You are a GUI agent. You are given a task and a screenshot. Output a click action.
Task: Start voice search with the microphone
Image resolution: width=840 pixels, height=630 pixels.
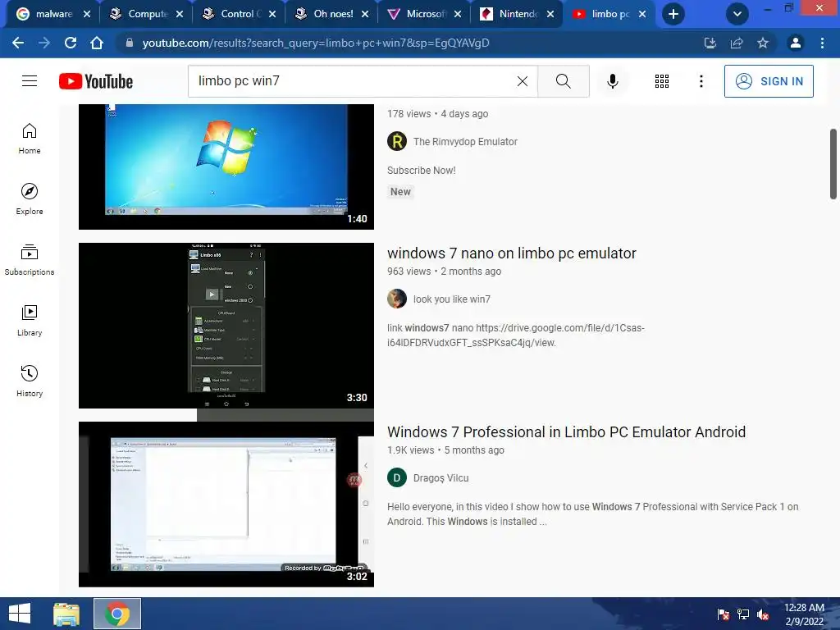[612, 81]
